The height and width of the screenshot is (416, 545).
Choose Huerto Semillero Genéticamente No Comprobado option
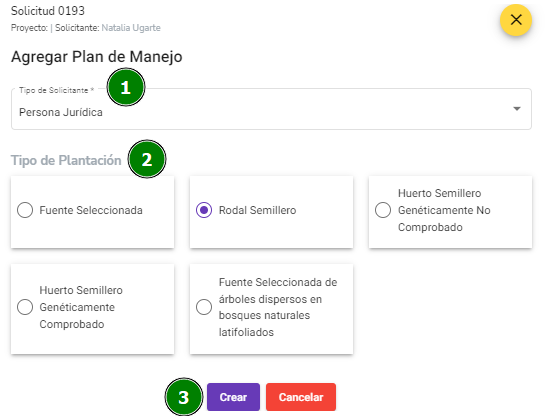click(x=383, y=210)
